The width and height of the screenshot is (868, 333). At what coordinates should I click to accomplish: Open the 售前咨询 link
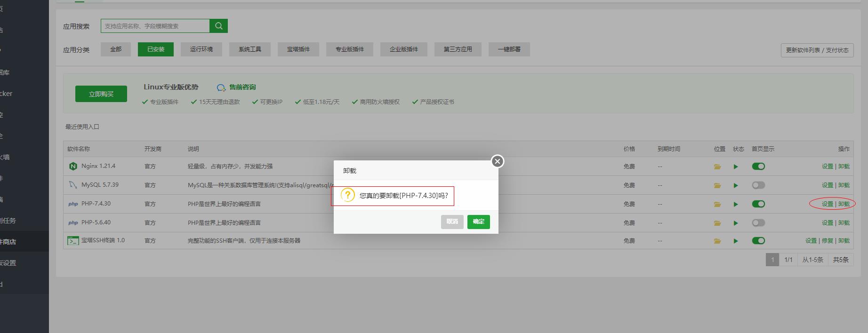242,87
